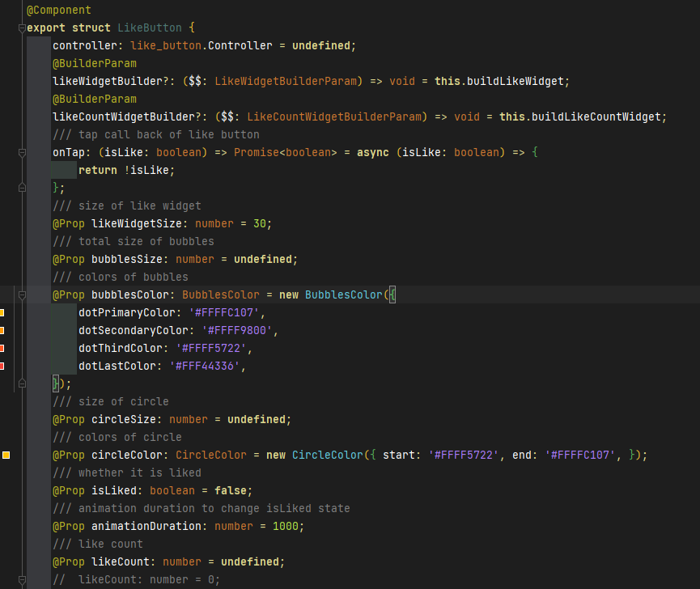Viewport: 700px width, 589px height.
Task: Click the dotSecondaryColor key
Action: pyautogui.click(x=133, y=331)
